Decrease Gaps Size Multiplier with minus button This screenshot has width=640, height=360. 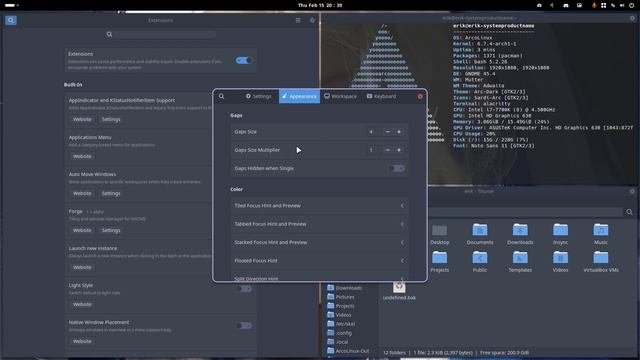387,150
